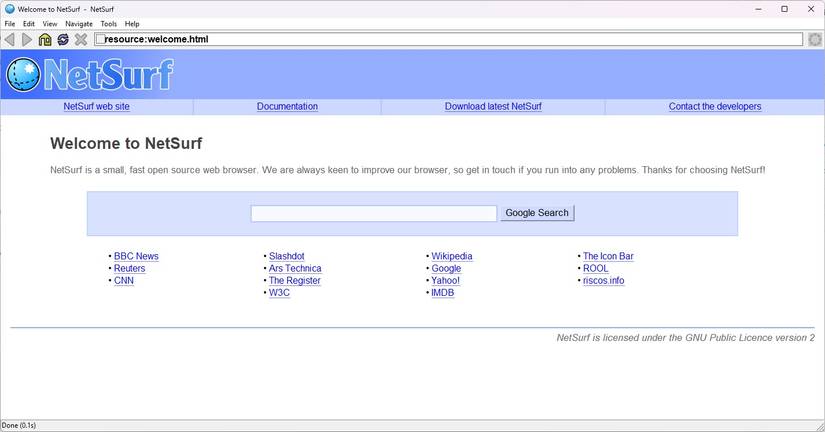
Task: Click the page favicon in the address bar
Action: pos(100,39)
